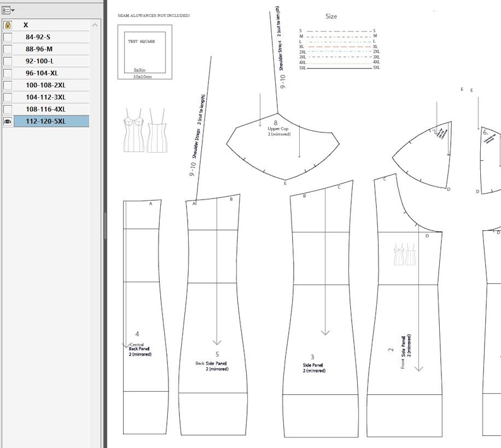Select the 96-104-XL layer name
This screenshot has width=501, height=448.
click(42, 73)
